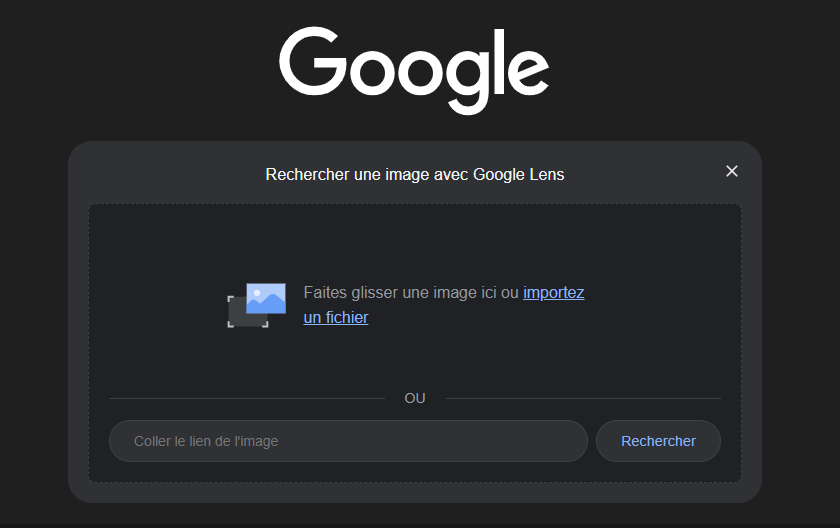This screenshot has height=528, width=840.
Task: Click the final e in Google logo
Action: [528, 70]
